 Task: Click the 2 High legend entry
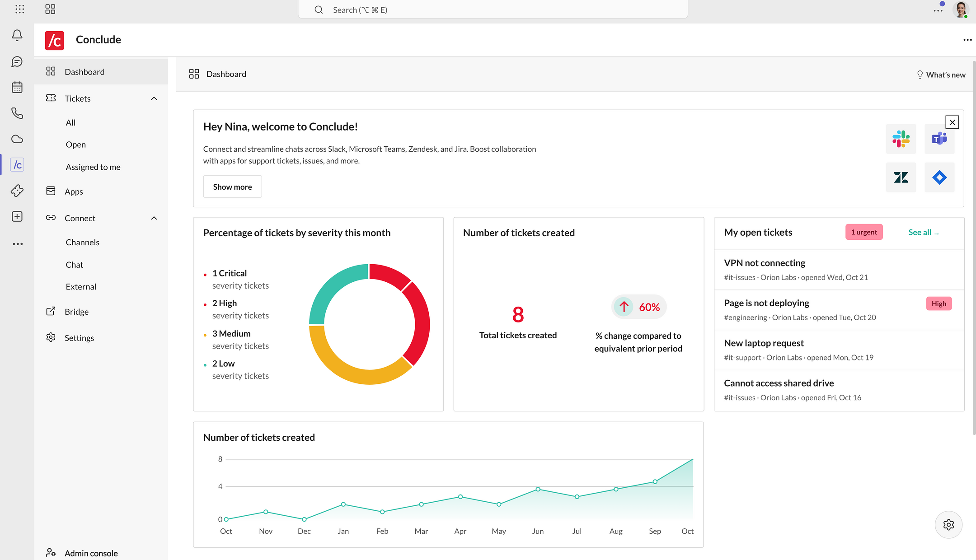coord(236,309)
